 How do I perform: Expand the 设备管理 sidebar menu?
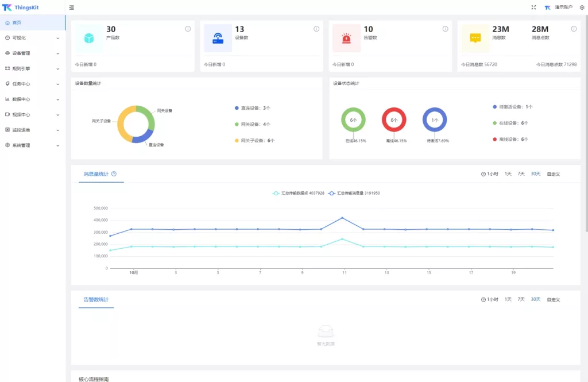32,53
